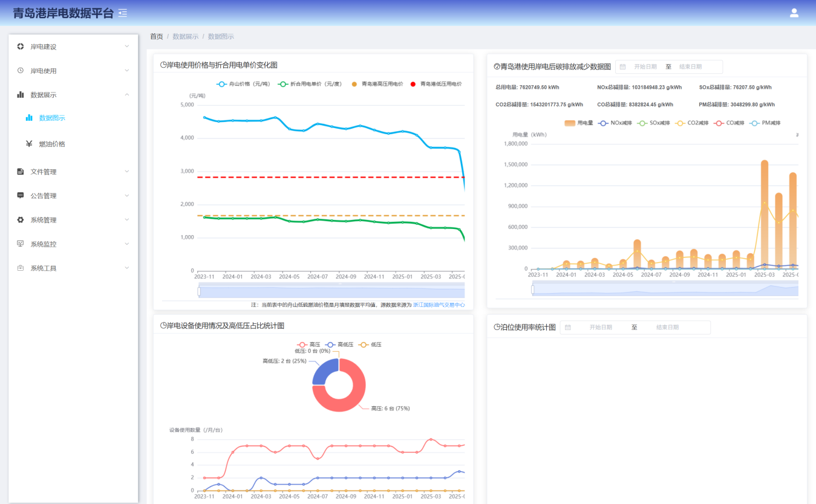The width and height of the screenshot is (816, 504).
Task: Expand the 系统监控 menu chevron
Action: [126, 244]
